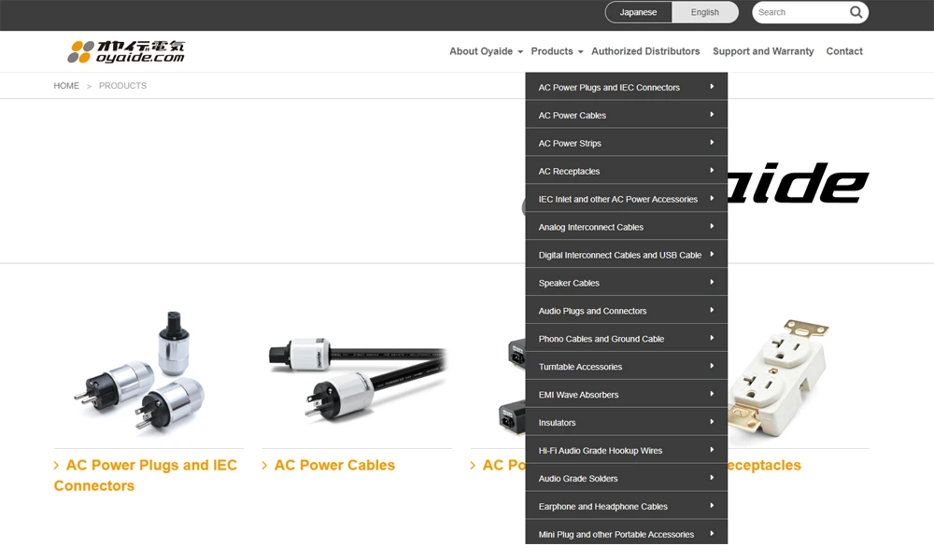Select Speaker Cables menu entry
Viewport: 934px width, 560px height.
tap(626, 283)
